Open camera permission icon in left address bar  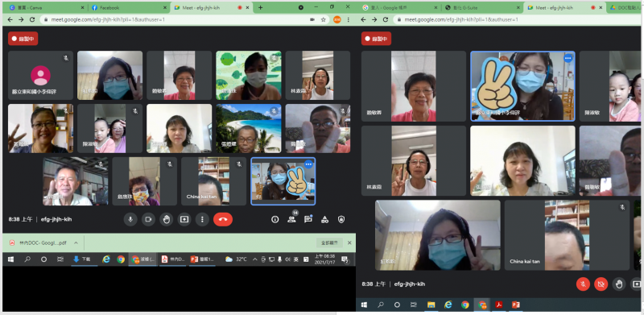click(x=312, y=19)
